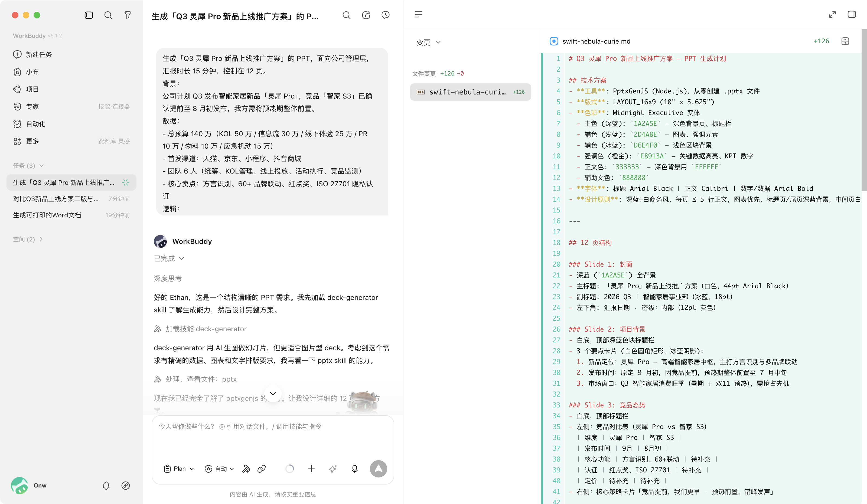Click the conversation title text

(x=235, y=16)
